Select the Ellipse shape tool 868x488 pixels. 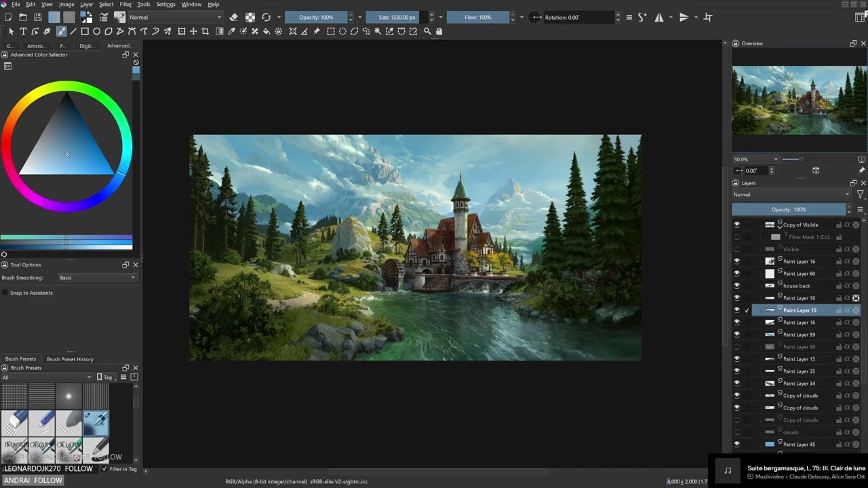(x=97, y=31)
